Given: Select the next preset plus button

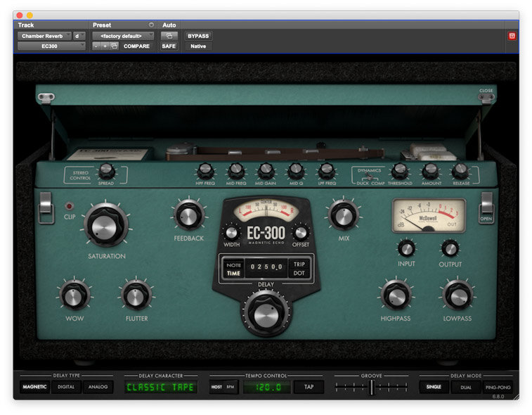Looking at the screenshot, I should pyautogui.click(x=105, y=46).
